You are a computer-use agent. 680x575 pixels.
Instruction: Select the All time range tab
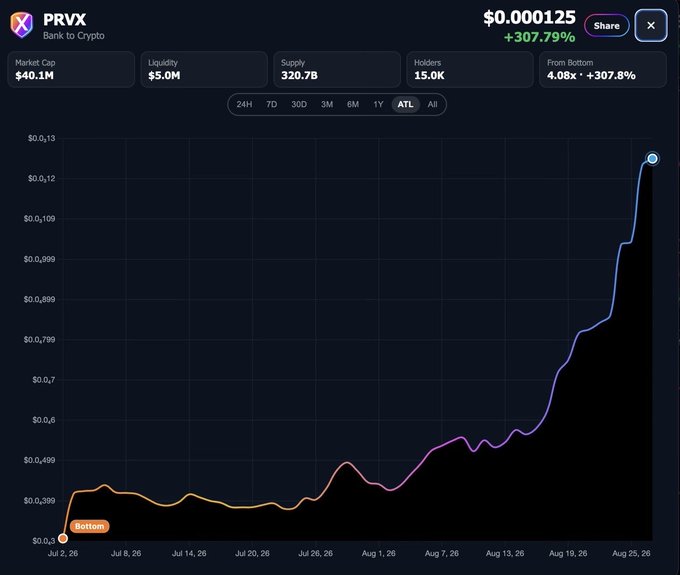[432, 105]
